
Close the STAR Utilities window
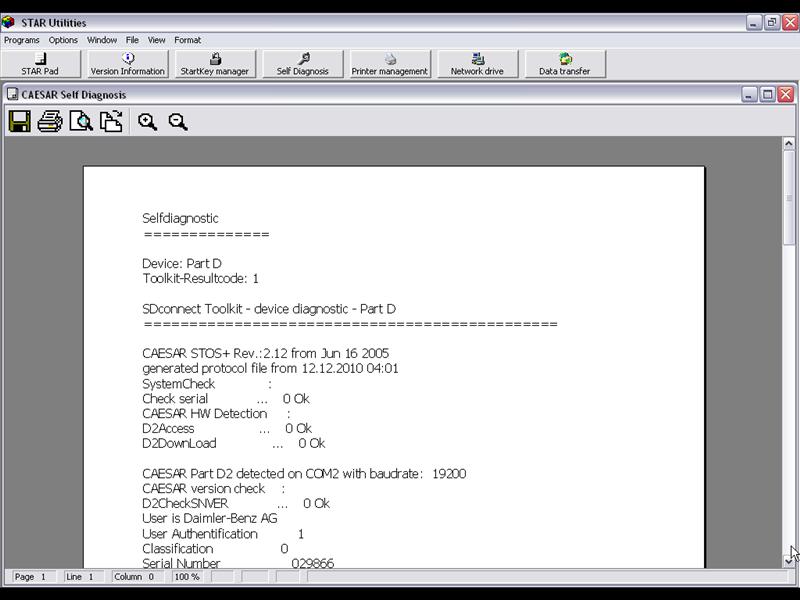click(790, 22)
